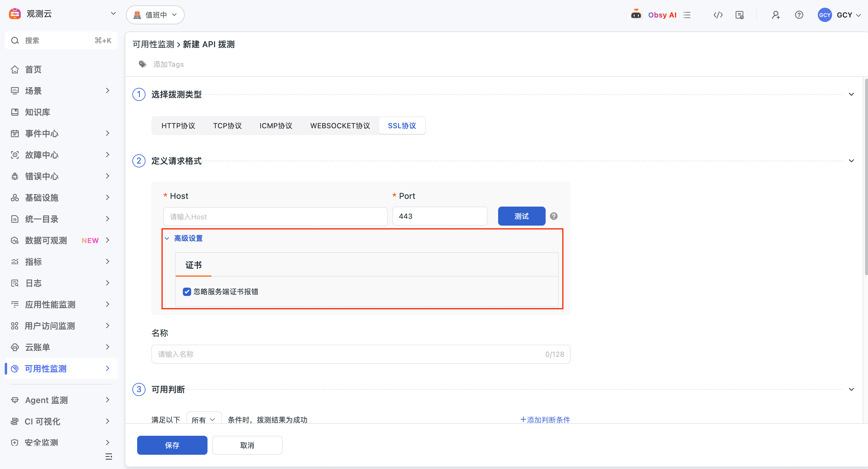Click the 添加Tags field
The image size is (868, 469).
(x=169, y=64)
